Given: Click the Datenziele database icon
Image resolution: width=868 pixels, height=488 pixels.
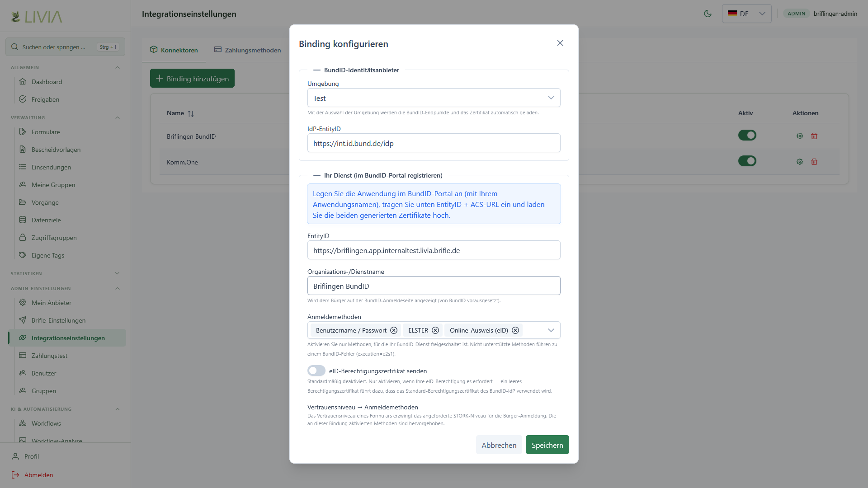Looking at the screenshot, I should 23,220.
